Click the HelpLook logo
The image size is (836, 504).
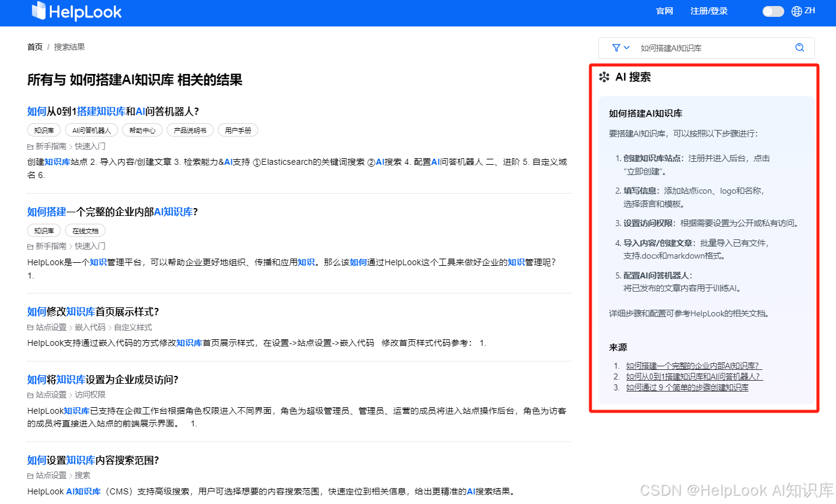[76, 11]
